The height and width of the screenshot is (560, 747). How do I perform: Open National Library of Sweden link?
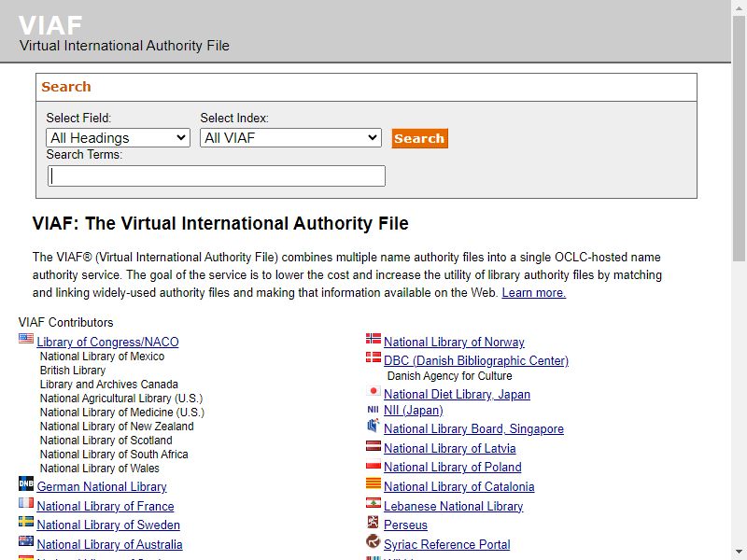tap(108, 525)
